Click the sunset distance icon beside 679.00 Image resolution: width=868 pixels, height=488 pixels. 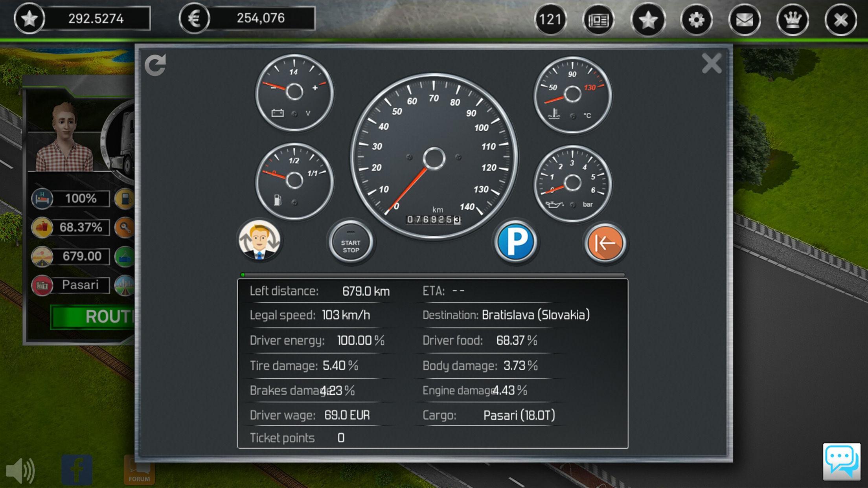click(x=42, y=256)
